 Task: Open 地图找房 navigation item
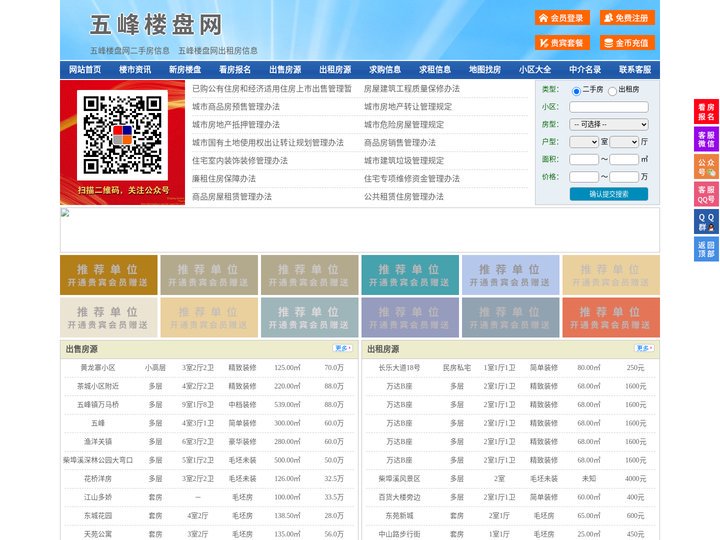(x=485, y=70)
